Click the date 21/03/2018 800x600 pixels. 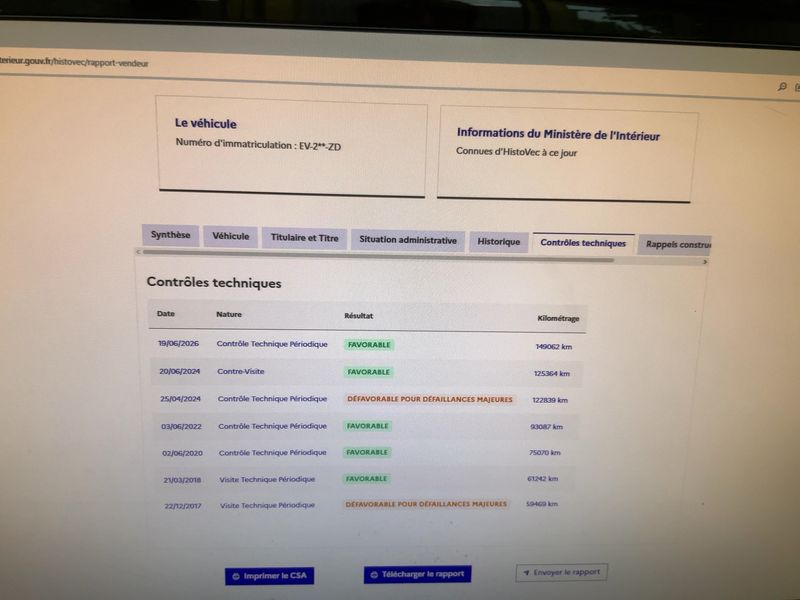coord(182,480)
